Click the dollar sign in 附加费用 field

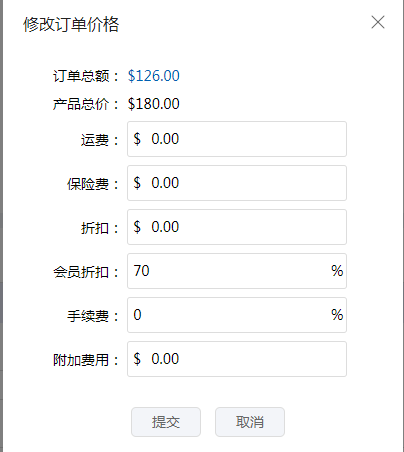pyautogui.click(x=137, y=359)
